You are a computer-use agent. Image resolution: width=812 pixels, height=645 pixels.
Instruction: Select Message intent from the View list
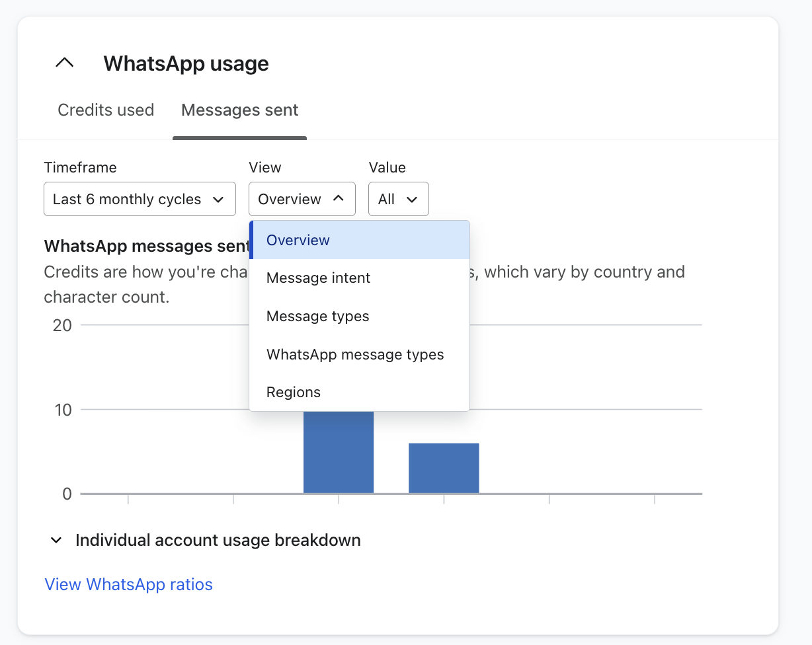tap(318, 278)
